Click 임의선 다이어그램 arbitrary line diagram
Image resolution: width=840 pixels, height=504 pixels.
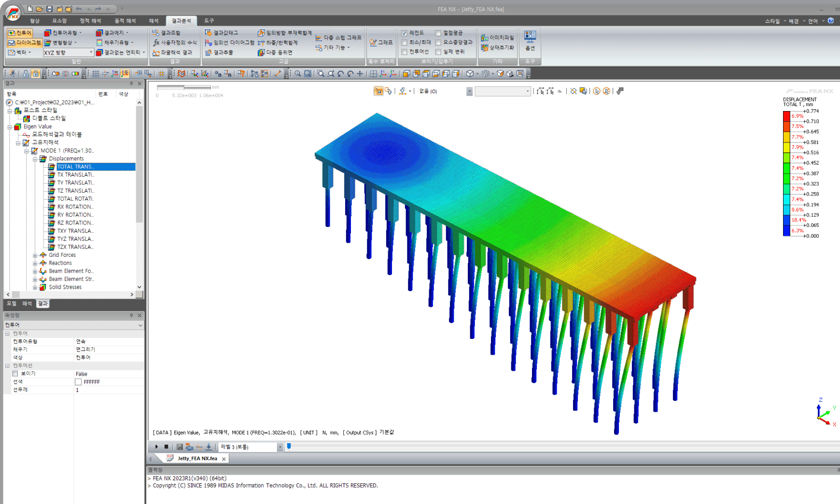point(229,42)
